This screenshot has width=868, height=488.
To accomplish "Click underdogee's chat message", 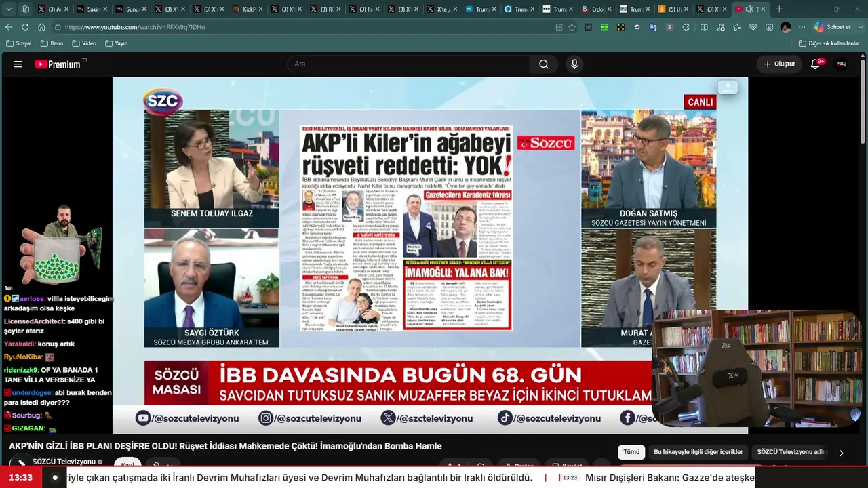I will click(x=58, y=397).
